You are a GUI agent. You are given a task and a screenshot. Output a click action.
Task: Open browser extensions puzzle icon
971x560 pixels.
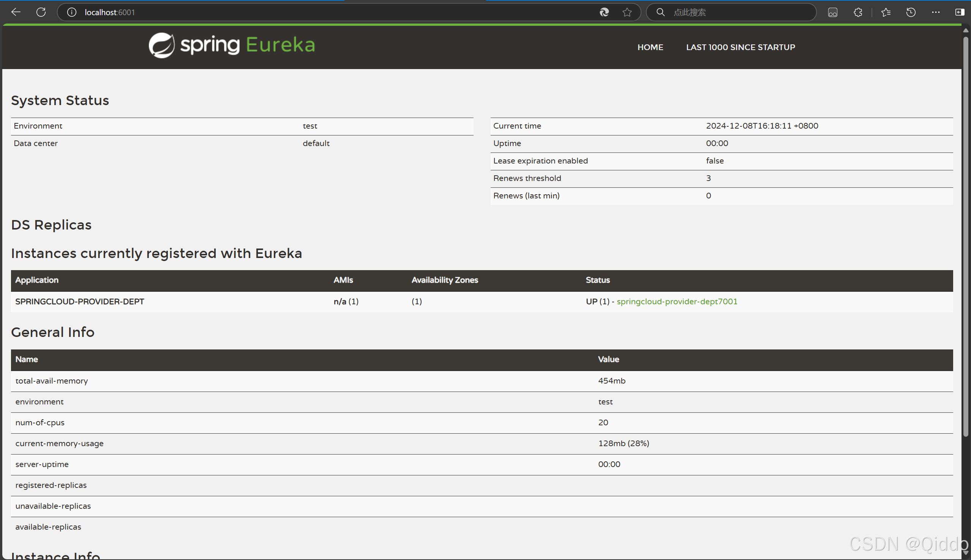pyautogui.click(x=858, y=12)
